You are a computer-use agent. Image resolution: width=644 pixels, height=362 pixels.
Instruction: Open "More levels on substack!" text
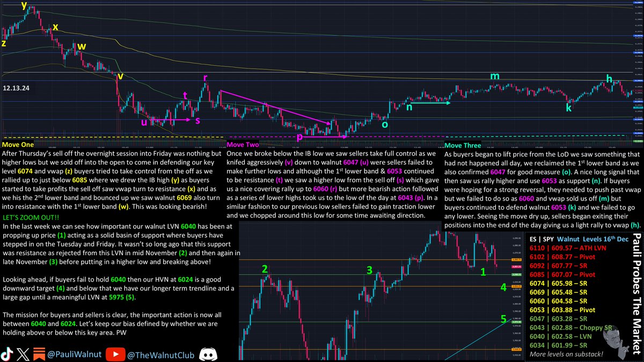567,353
